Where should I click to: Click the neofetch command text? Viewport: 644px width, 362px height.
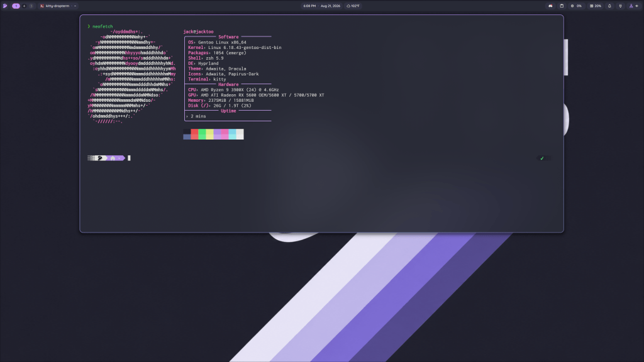[x=103, y=26]
